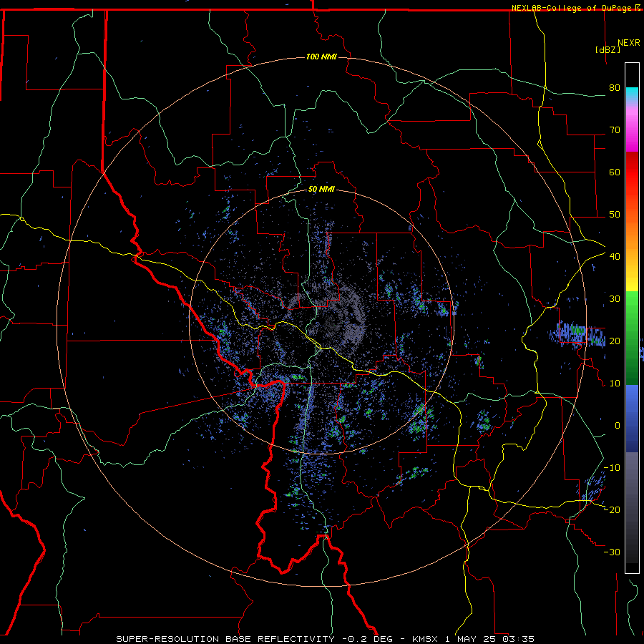This screenshot has height=644, width=644.
Task: Click the 60 dBZ scale label
Action: pos(615,172)
